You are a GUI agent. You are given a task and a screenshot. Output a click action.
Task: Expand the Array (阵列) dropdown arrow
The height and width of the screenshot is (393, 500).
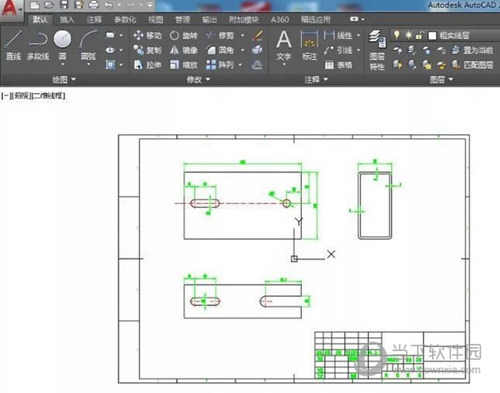pyautogui.click(x=240, y=65)
